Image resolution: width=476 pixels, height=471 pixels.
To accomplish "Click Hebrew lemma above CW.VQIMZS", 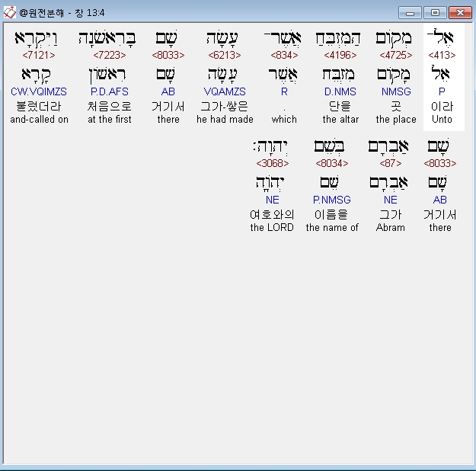I will pyautogui.click(x=36, y=75).
